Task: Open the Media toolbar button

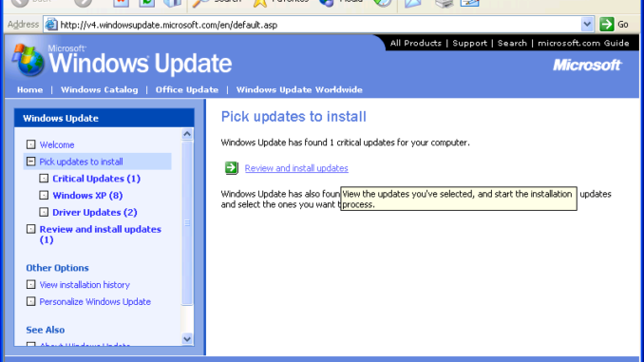Action: tap(341, 3)
